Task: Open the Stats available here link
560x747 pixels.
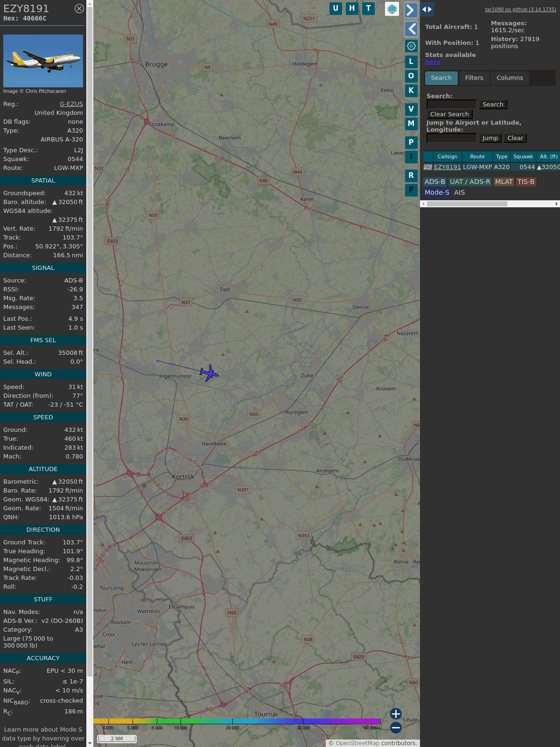Action: coord(433,62)
